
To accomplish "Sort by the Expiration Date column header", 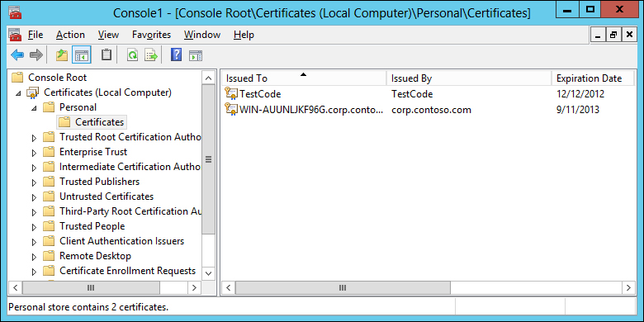I will coord(593,78).
